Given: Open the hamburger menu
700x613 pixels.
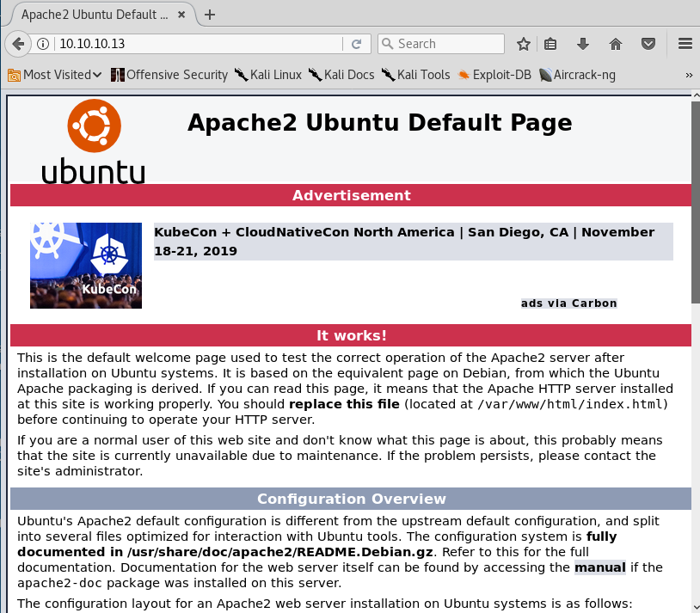Looking at the screenshot, I should click(x=685, y=44).
